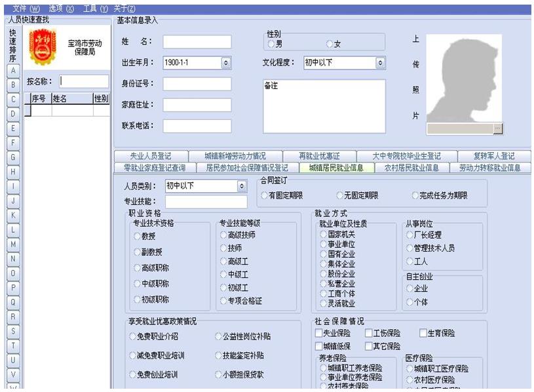Expand the 人员类别 dropdown
Image resolution: width=534 pixels, height=392 pixels.
(x=242, y=186)
